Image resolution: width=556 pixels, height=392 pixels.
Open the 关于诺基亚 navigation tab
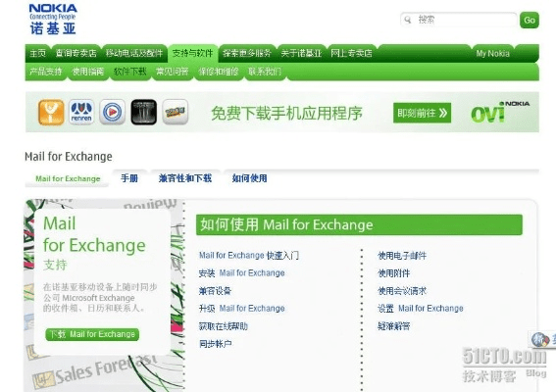tap(301, 53)
